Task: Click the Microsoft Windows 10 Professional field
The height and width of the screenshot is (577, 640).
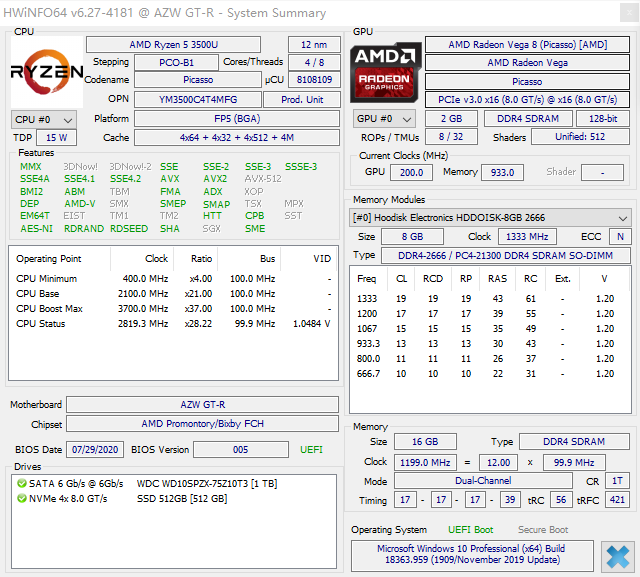Action: coord(472,555)
